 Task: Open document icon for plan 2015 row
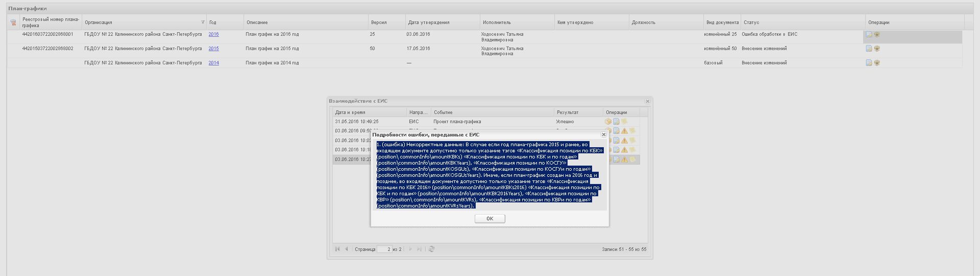tap(869, 49)
